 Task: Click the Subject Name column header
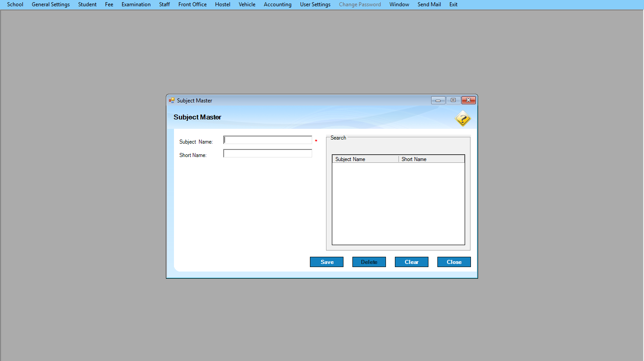pos(365,159)
